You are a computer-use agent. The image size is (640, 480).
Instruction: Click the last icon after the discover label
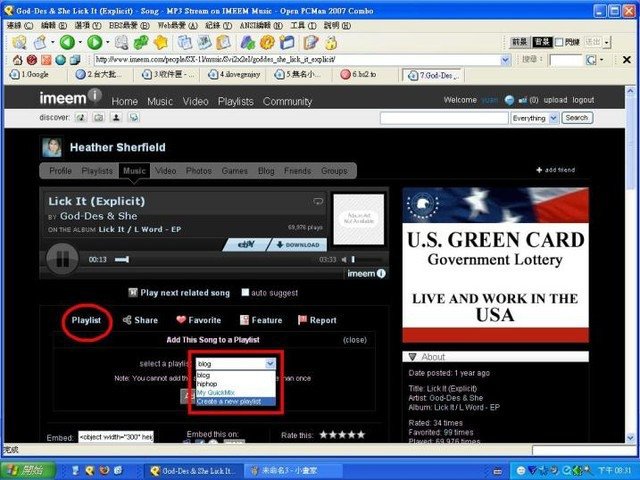(134, 118)
